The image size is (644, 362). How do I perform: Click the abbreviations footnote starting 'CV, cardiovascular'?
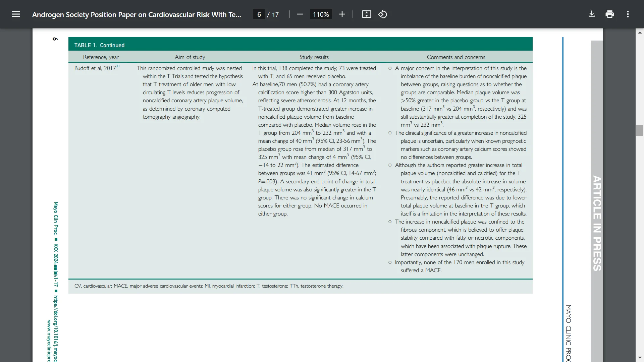pos(209,286)
